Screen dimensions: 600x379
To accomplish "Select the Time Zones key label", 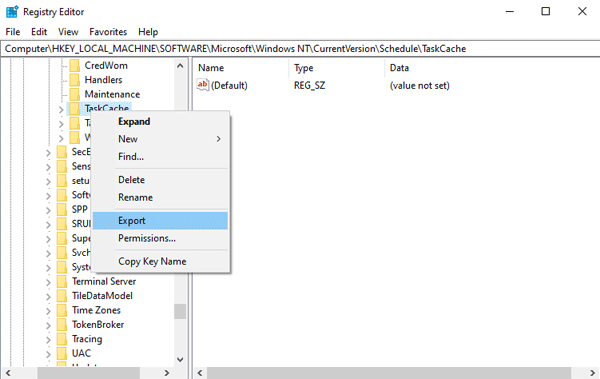I will pyautogui.click(x=96, y=310).
